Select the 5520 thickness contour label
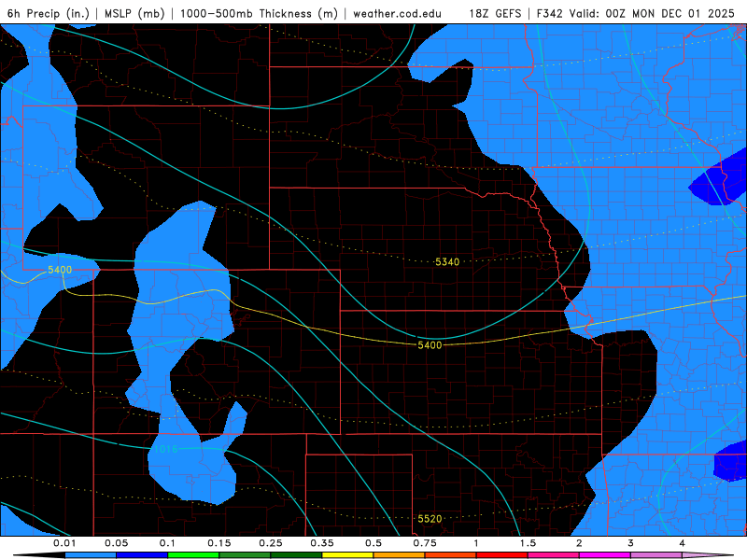Viewport: 747px width, 560px height. 430,519
